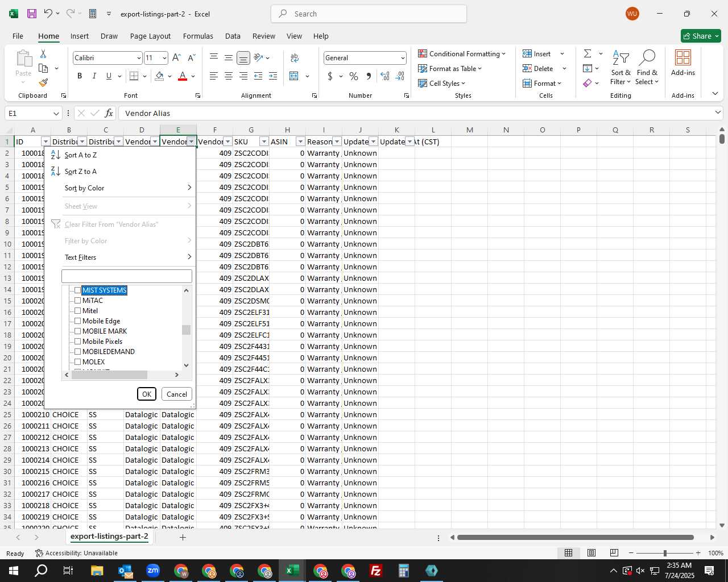This screenshot has width=728, height=582.
Task: Click the Save icon in title bar
Action: (x=32, y=14)
